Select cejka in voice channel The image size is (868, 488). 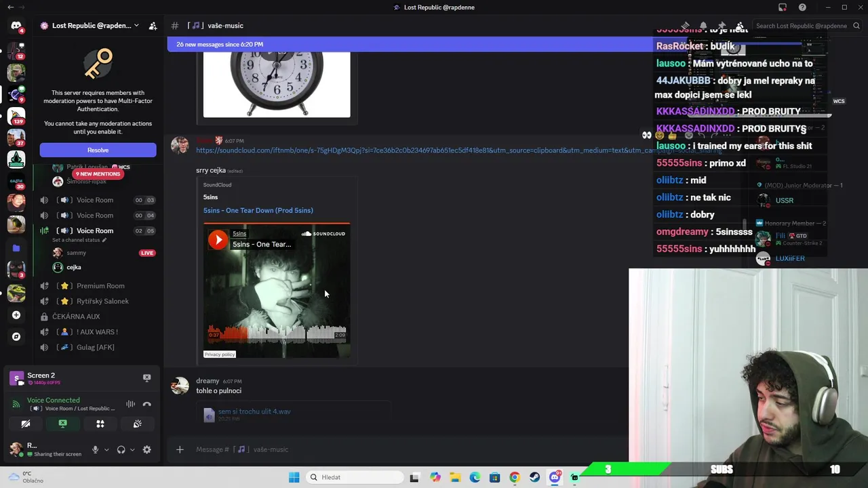click(74, 267)
